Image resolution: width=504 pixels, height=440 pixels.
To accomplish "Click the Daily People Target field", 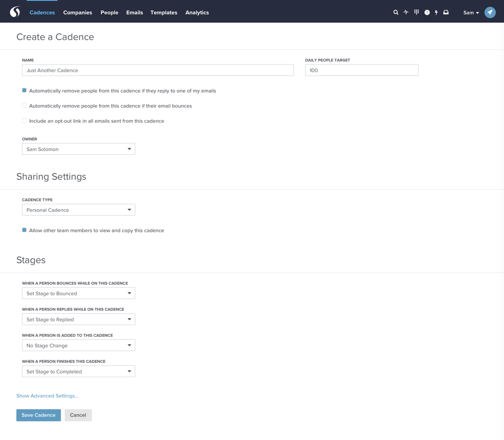I will coord(361,70).
